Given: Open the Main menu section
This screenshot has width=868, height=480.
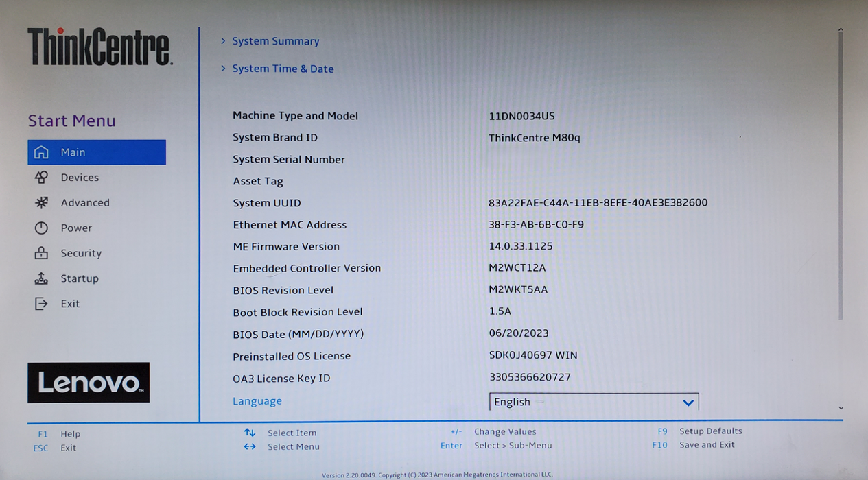Looking at the screenshot, I should click(x=97, y=152).
